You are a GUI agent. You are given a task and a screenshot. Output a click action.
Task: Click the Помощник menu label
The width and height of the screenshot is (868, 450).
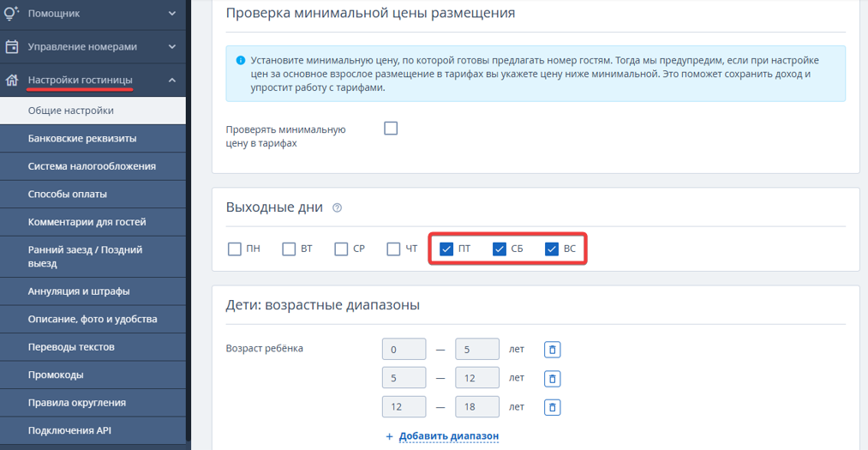click(54, 13)
